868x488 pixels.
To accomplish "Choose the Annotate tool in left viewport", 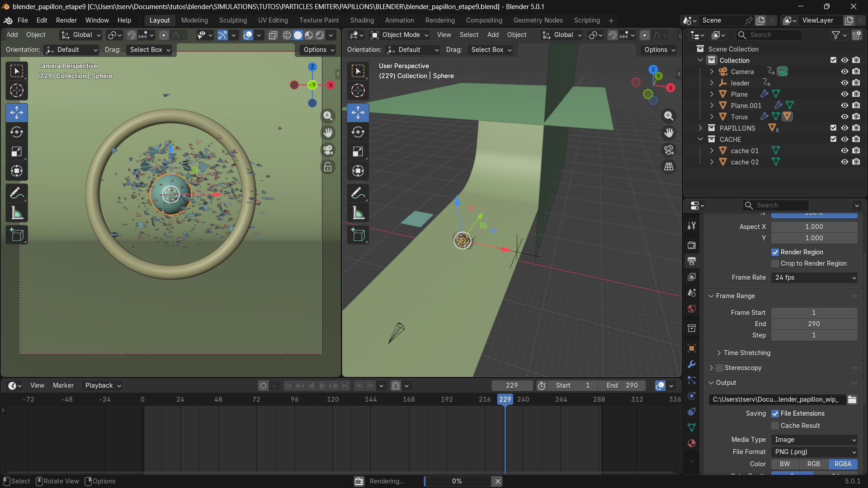I will pos(17,194).
